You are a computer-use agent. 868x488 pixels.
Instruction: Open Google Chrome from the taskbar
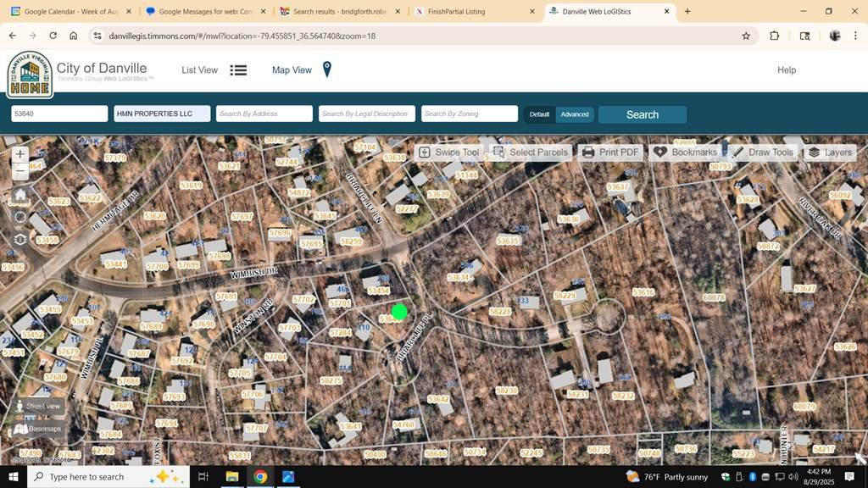tap(259, 477)
